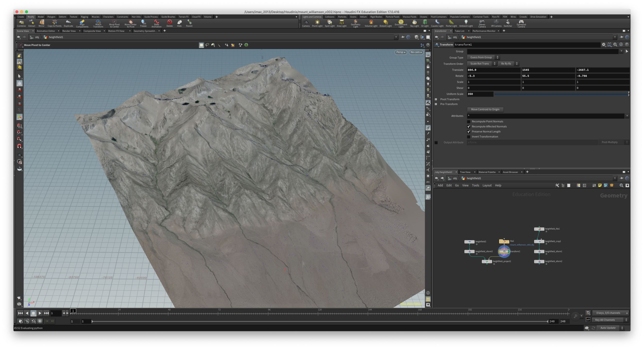Select the Mirror shelf tool
Viewport: 644px width, 349px height.
click(41, 23)
